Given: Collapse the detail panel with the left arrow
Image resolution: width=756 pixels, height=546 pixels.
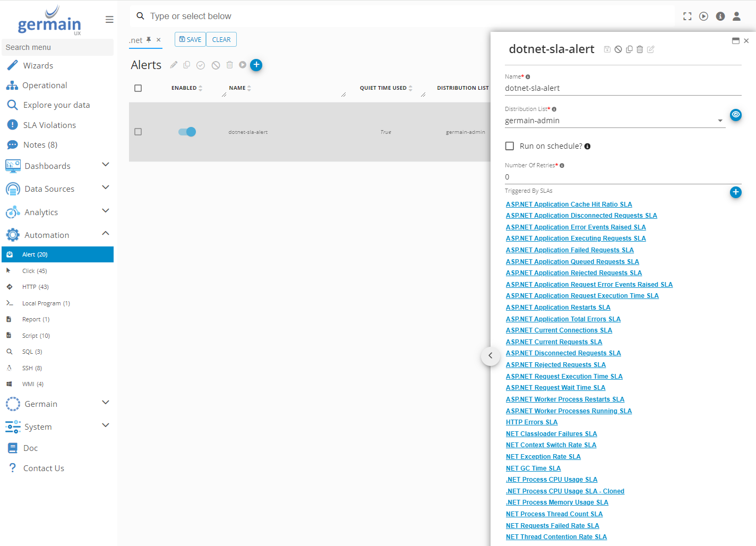Looking at the screenshot, I should [x=490, y=356].
